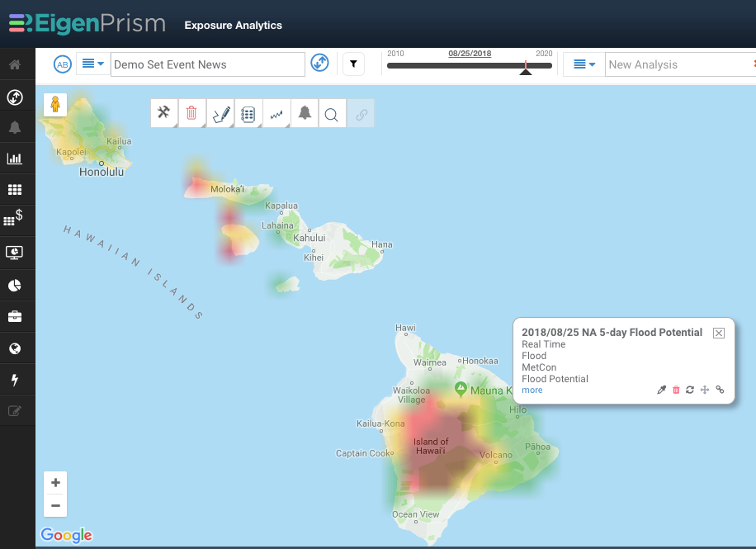Click the Exposure Analytics header text
756x549 pixels.
[234, 25]
